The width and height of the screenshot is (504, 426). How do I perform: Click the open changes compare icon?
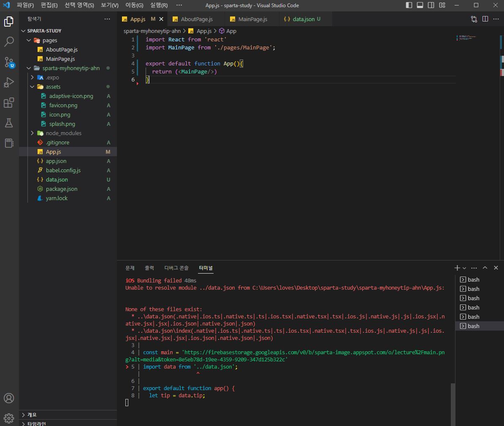(x=474, y=19)
